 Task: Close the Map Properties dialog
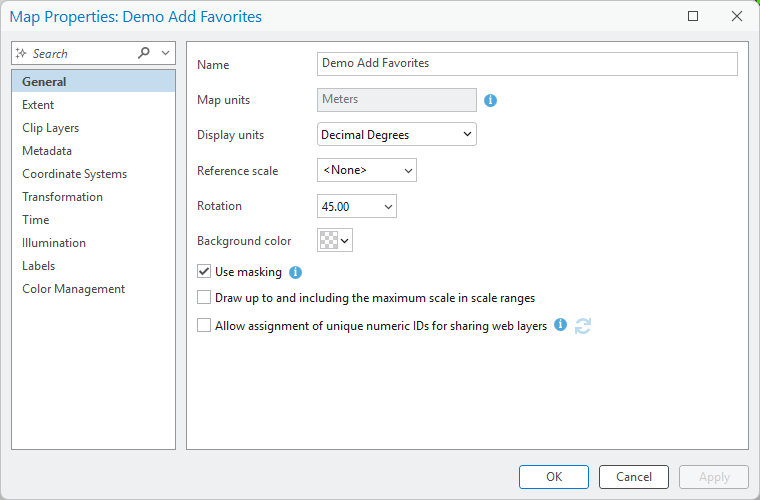coord(737,16)
